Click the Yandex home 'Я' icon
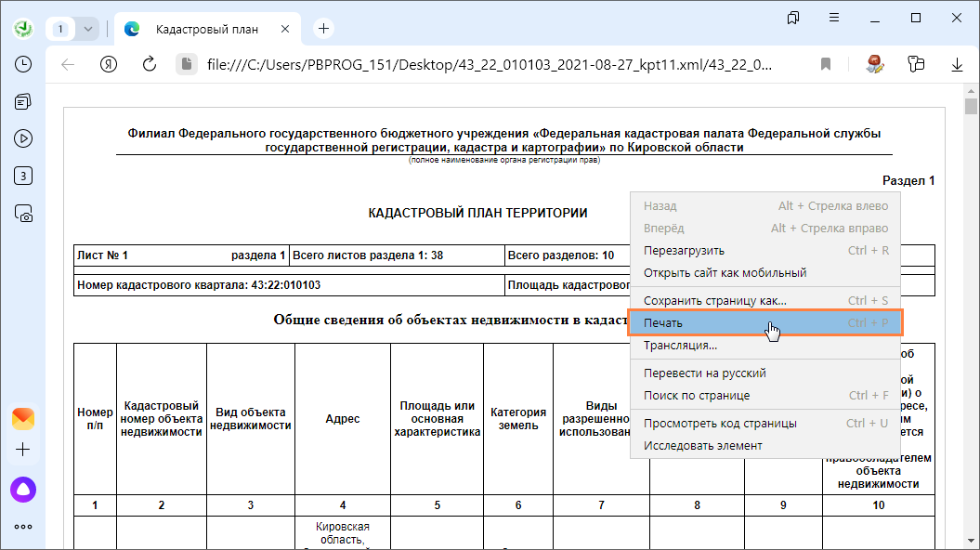Screen dimensions: 980x550 click(x=108, y=64)
